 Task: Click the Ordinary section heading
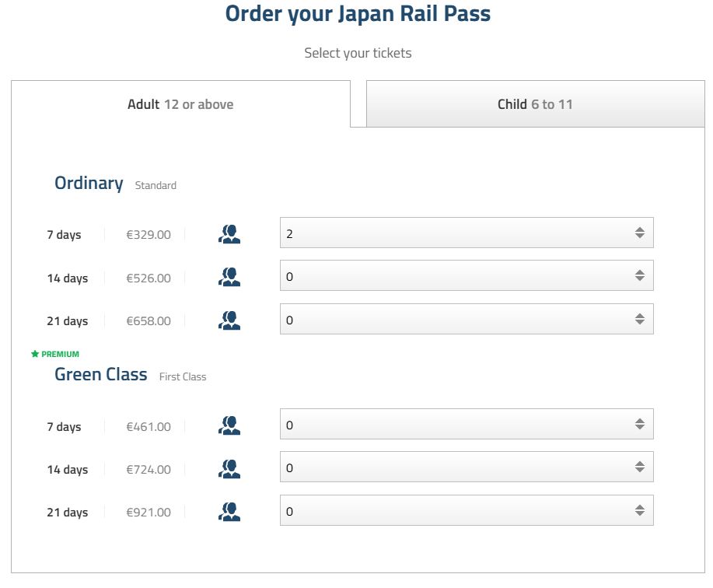(89, 184)
